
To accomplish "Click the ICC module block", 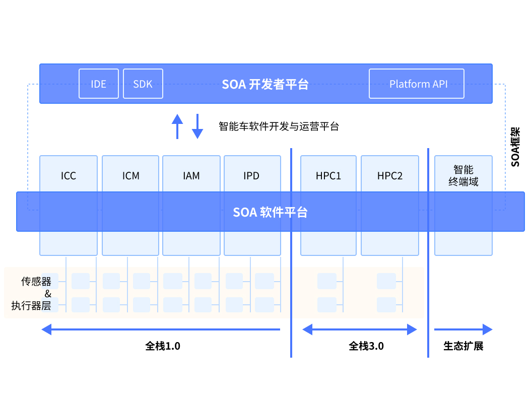I will coord(69,205).
